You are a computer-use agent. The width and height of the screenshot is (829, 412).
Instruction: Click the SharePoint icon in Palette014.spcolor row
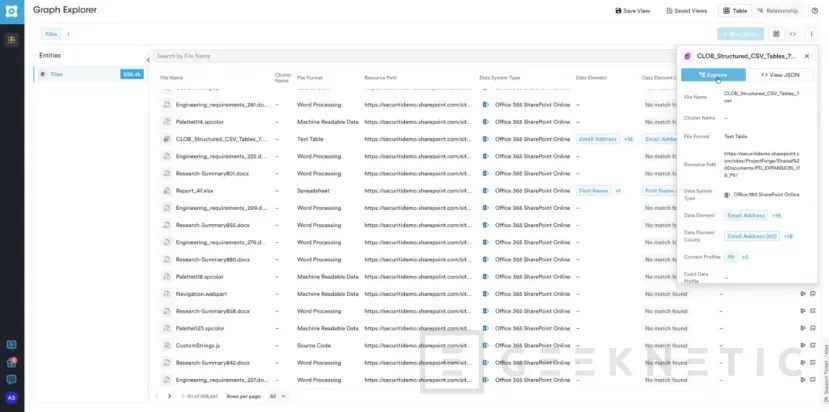[x=485, y=122]
